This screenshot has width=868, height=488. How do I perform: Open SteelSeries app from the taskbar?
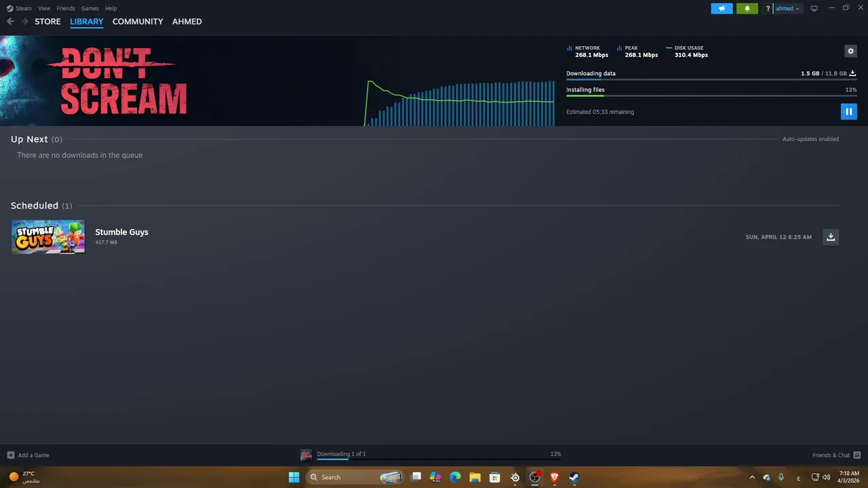[x=515, y=477]
